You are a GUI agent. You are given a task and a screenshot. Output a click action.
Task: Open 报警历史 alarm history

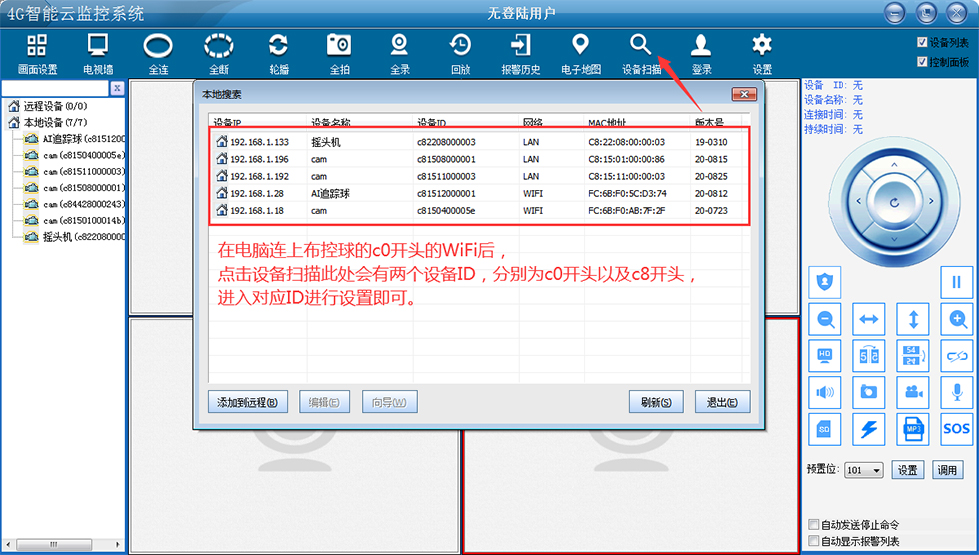pyautogui.click(x=520, y=53)
